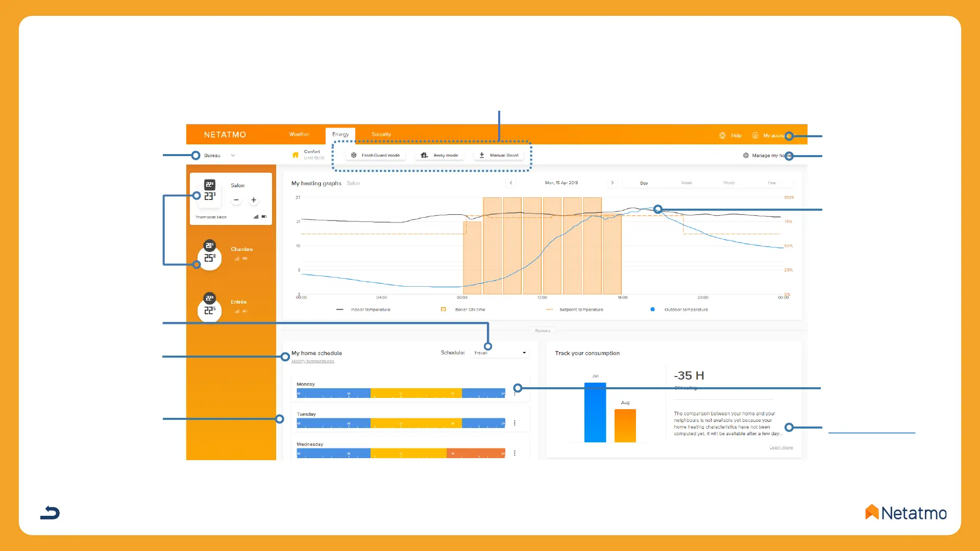Screen dimensions: 980x551
Task: Expand the Bureau home dropdown
Action: pos(219,156)
